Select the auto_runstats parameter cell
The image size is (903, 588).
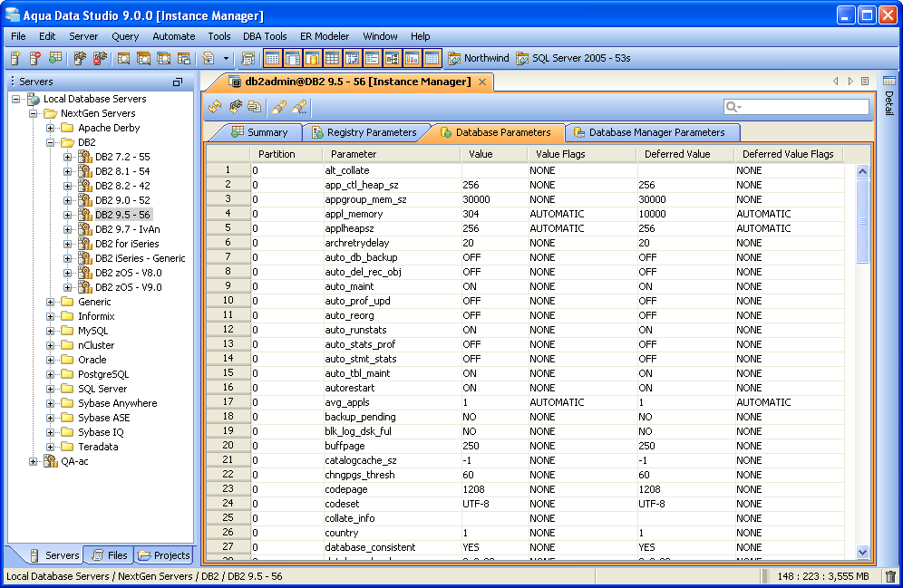pyautogui.click(x=392, y=330)
